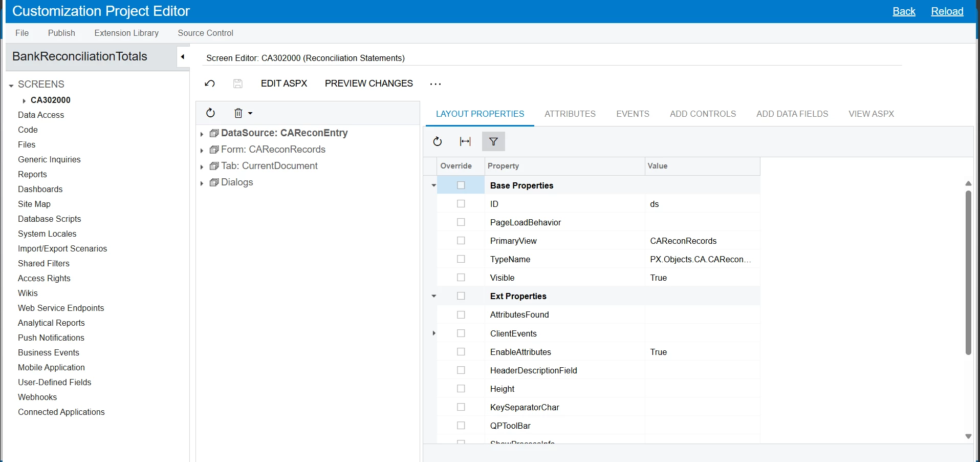Open the Source Control menu
This screenshot has height=462, width=980.
pyautogui.click(x=206, y=33)
